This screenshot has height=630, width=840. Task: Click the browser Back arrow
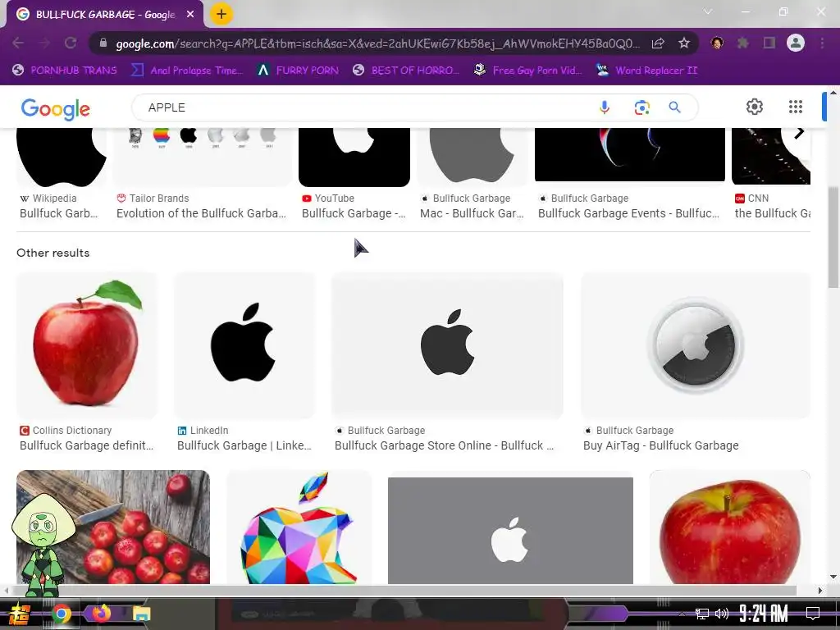point(18,43)
